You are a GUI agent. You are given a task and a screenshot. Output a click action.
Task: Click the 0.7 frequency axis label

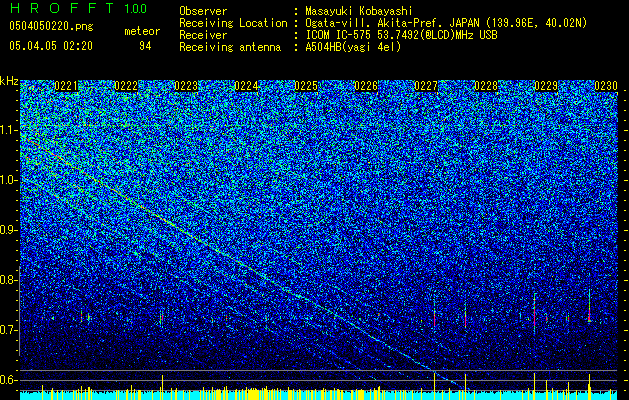(9, 330)
